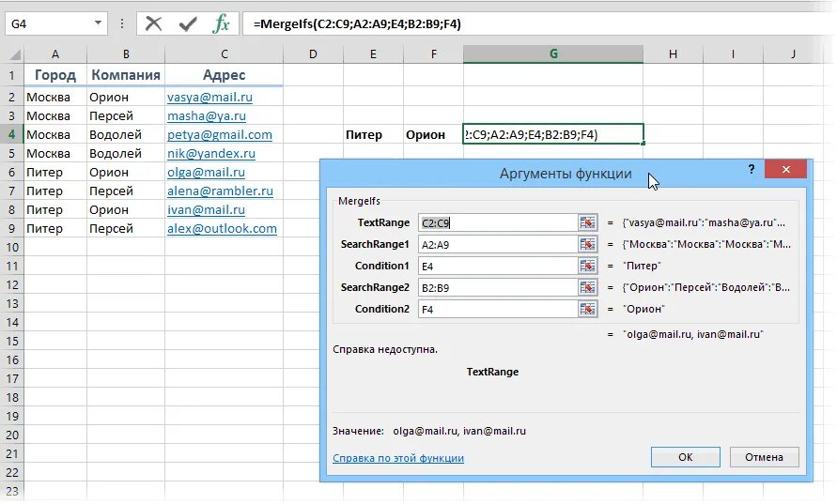Open the alena@rambler.ru email link
Image resolution: width=837 pixels, height=504 pixels.
tap(220, 191)
